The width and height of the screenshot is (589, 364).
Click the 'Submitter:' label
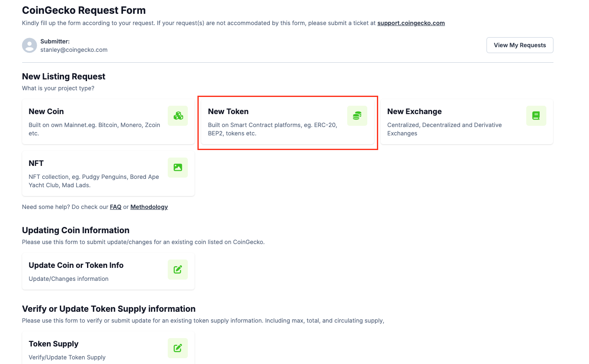click(55, 41)
